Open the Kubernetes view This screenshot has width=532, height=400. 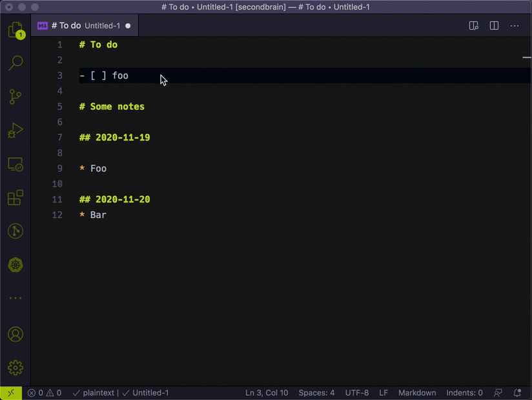coord(15,265)
